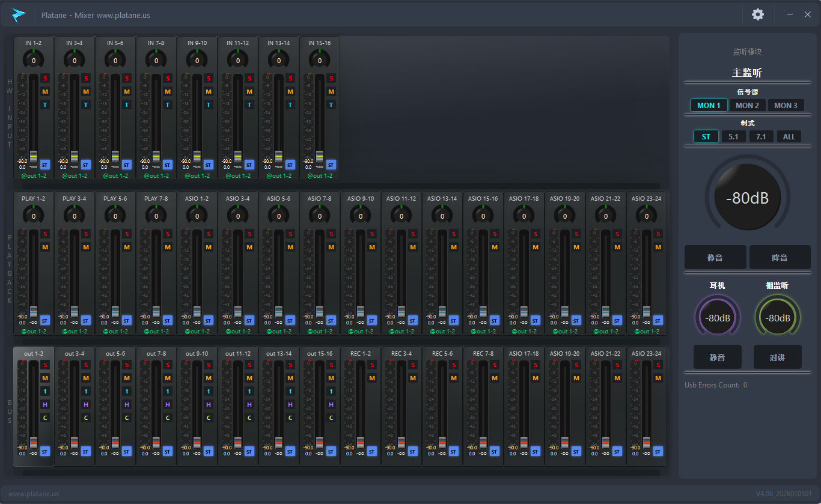Open @out 1-2 routing under PLAY 3-4
Image resolution: width=821 pixels, height=504 pixels.
click(75, 332)
